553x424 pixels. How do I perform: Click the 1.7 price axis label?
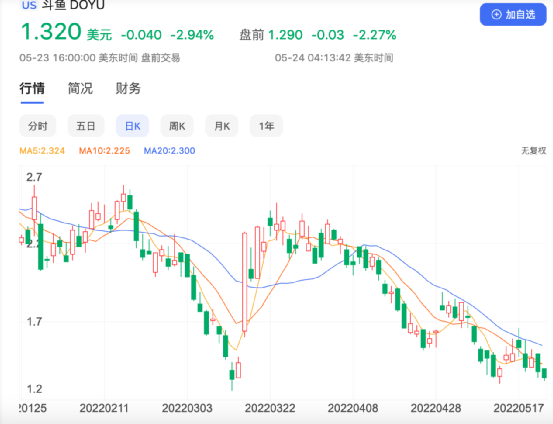point(34,322)
